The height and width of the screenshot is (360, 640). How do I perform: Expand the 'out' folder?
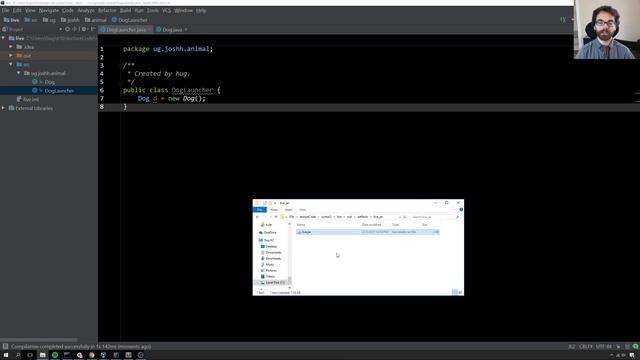(x=11, y=56)
